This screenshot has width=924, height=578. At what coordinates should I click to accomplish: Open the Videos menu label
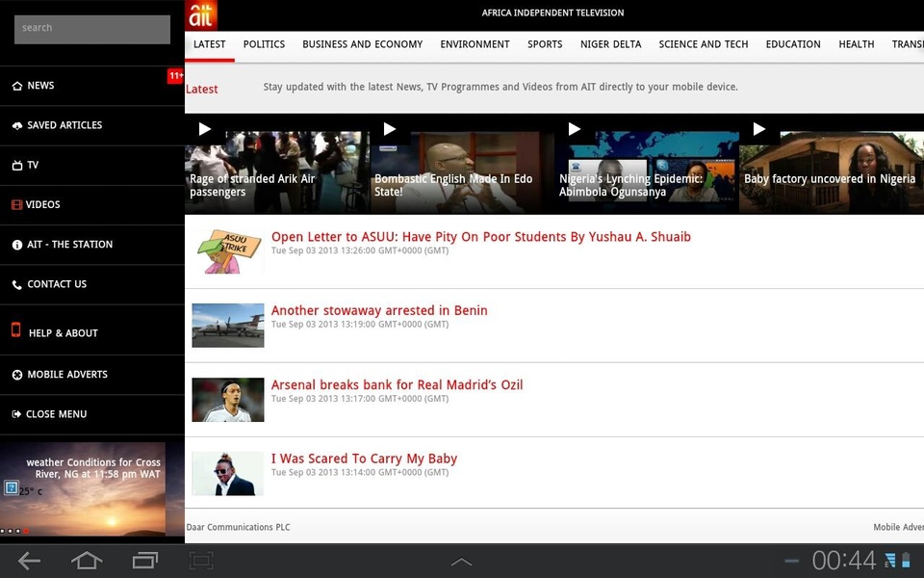(43, 204)
